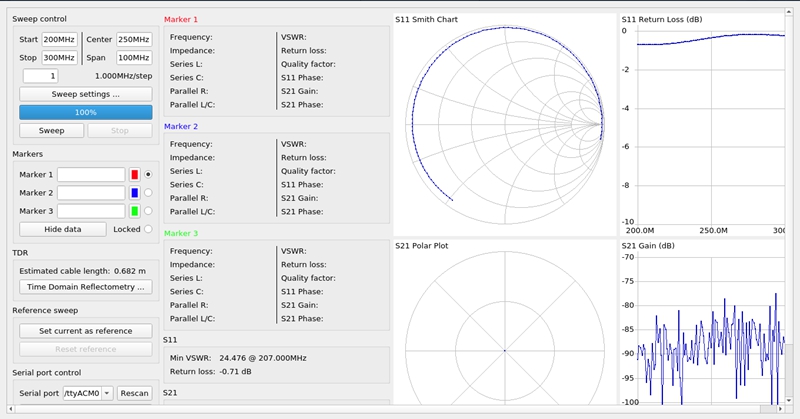The width and height of the screenshot is (800, 419).
Task: Start a sweep with the Sweep button
Action: point(51,130)
